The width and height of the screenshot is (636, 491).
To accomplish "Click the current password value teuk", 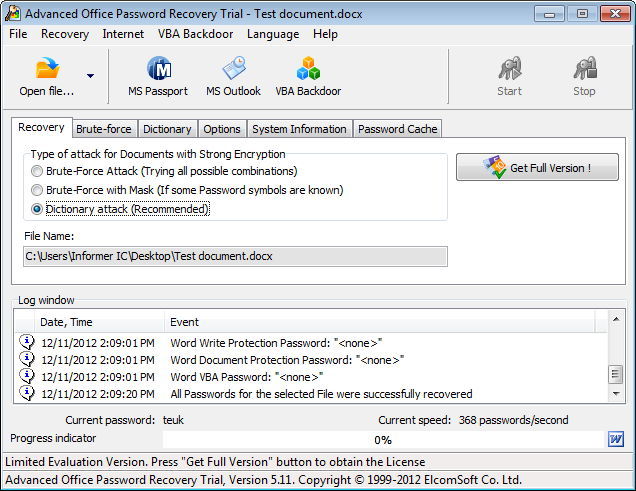I will tap(173, 420).
